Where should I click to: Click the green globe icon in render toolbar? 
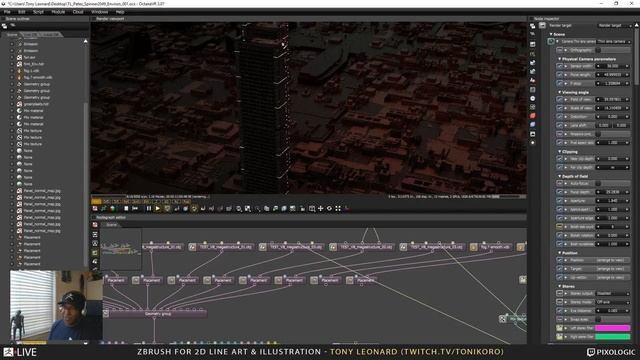113,209
